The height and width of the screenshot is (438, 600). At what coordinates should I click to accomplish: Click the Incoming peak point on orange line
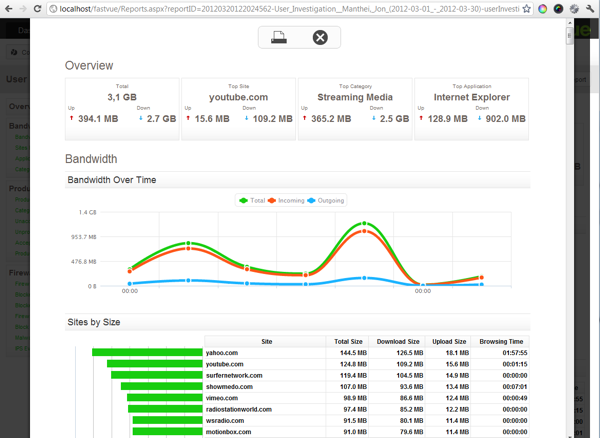click(x=364, y=231)
